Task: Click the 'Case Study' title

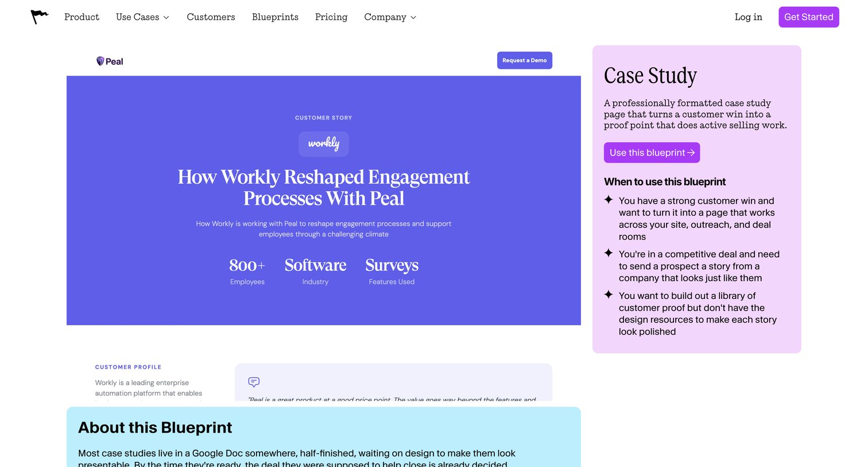Action: tap(650, 76)
